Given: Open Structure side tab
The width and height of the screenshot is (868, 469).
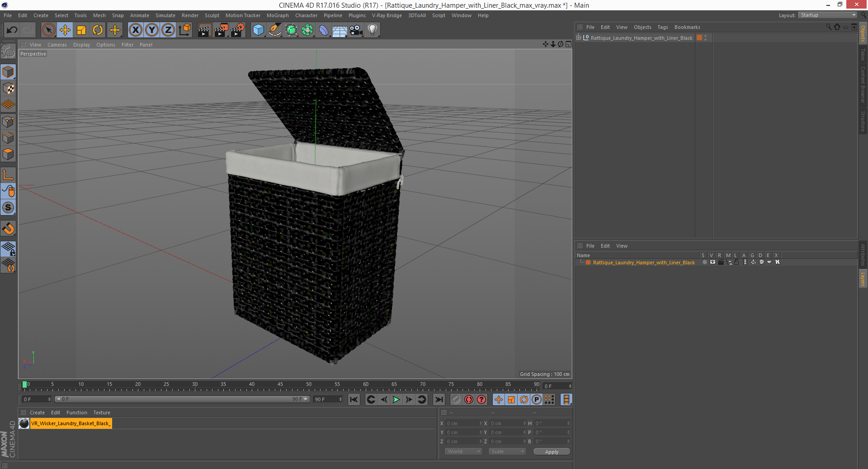Looking at the screenshot, I should 863,121.
